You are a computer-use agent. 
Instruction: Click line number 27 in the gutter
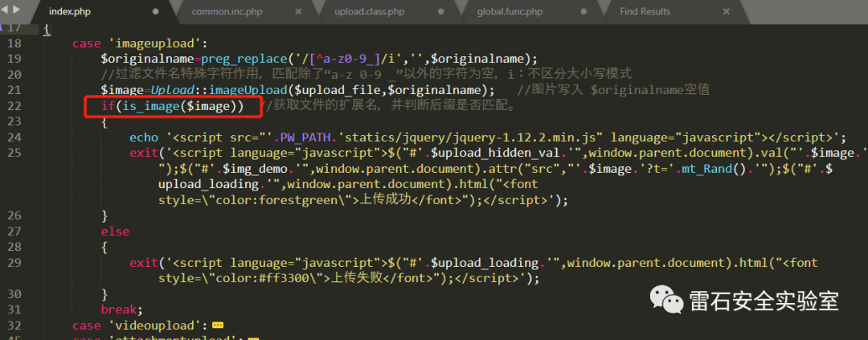click(15, 231)
